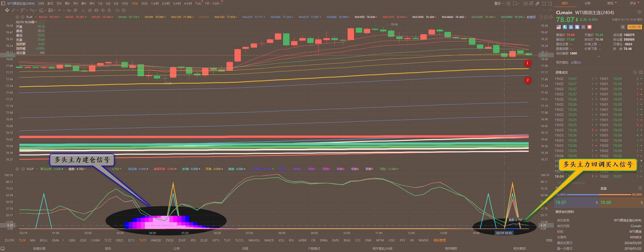Click the 买卖 ratio bar

pyautogui.click(x=598, y=195)
